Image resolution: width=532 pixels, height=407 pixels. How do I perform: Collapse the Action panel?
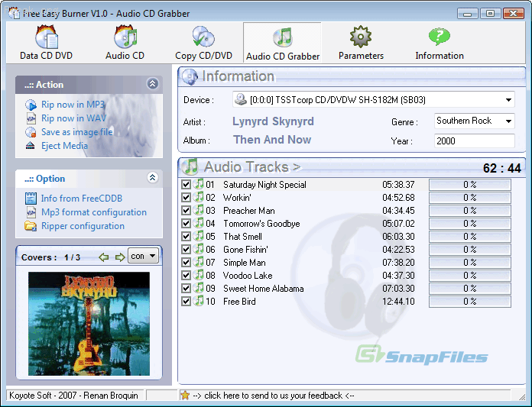152,83
